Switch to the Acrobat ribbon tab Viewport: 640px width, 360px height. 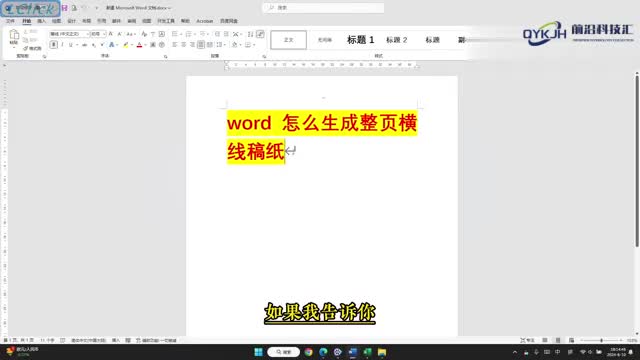(204, 21)
